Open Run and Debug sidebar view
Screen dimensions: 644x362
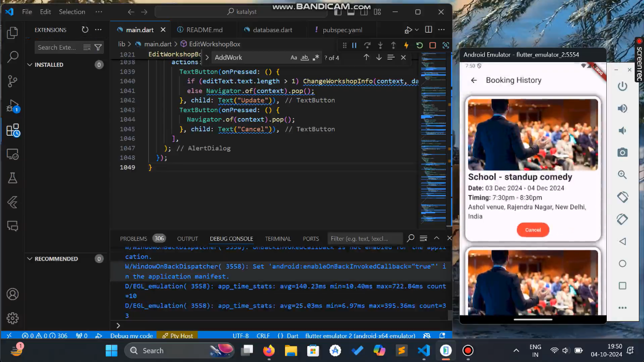pyautogui.click(x=12, y=106)
